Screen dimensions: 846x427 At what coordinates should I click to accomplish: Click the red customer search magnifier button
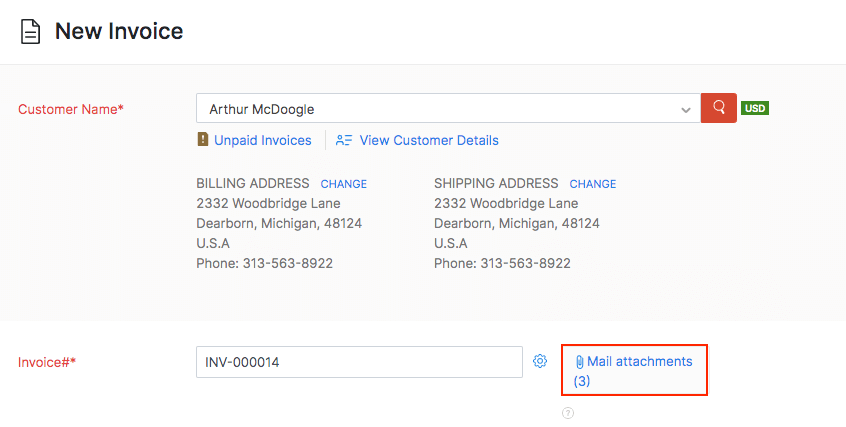pos(719,108)
